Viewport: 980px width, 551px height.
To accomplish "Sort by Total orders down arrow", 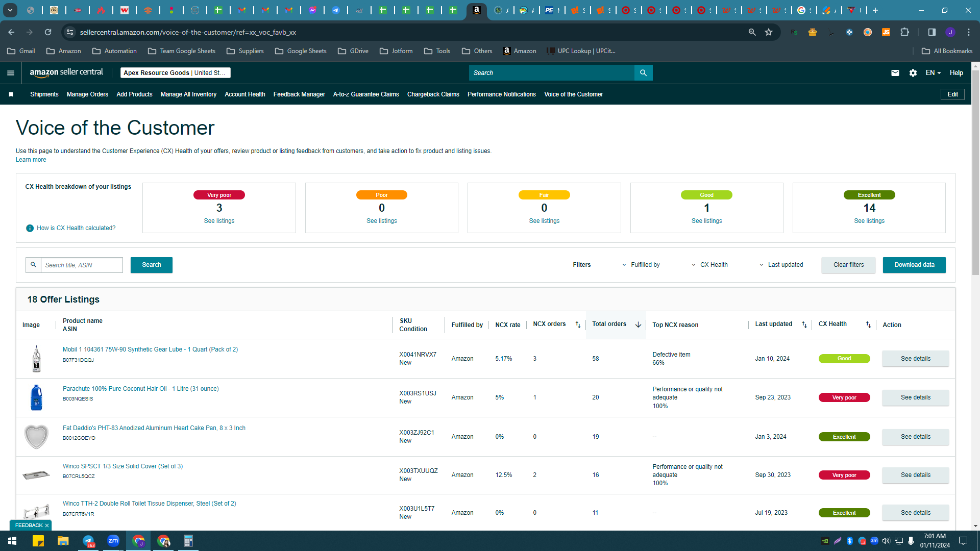I will 638,324.
